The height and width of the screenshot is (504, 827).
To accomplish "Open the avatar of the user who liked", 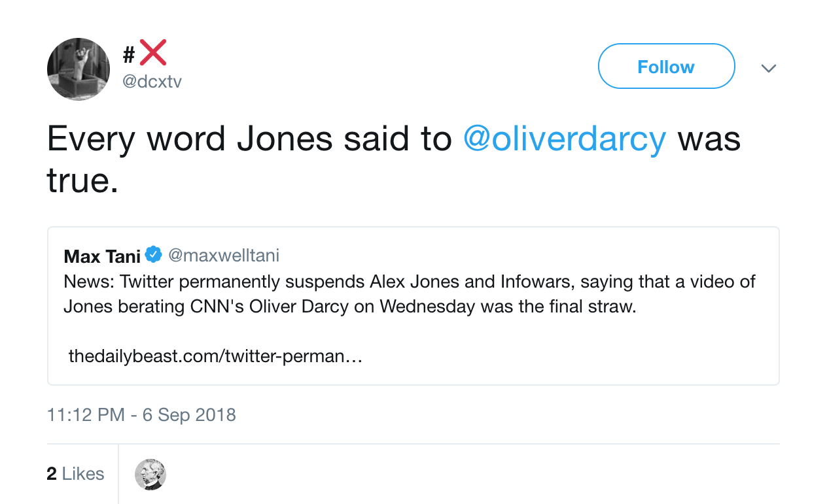I will (150, 474).
